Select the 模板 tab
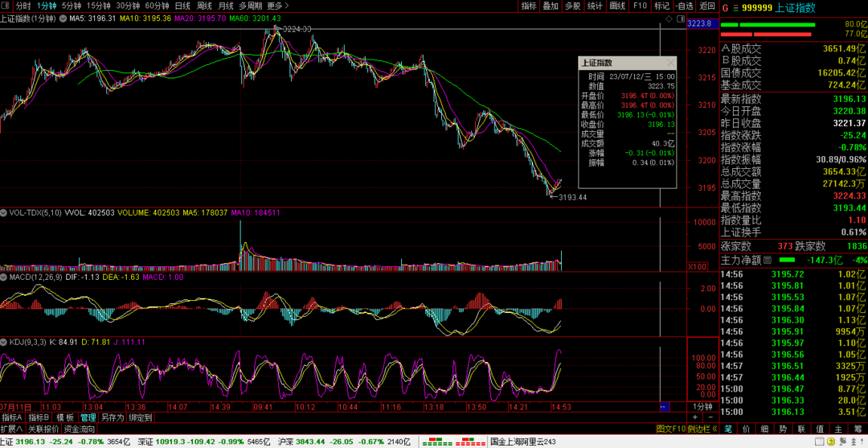Screen dimensions: 868x448 click(x=65, y=417)
